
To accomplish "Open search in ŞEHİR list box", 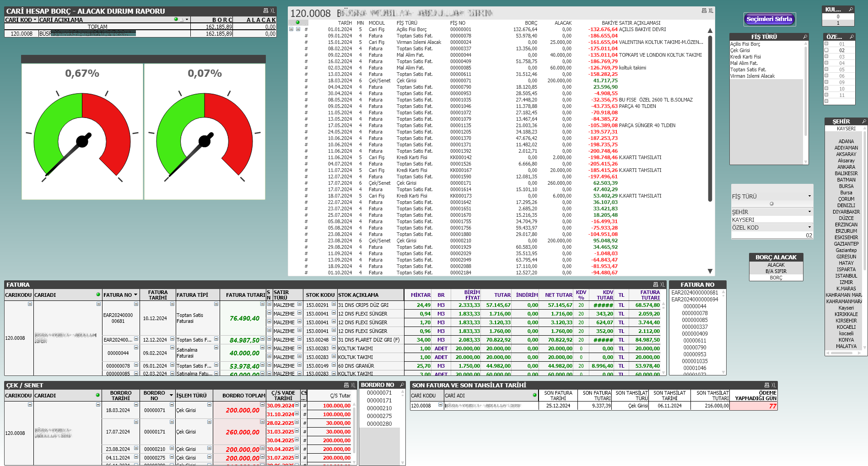I will [x=864, y=121].
